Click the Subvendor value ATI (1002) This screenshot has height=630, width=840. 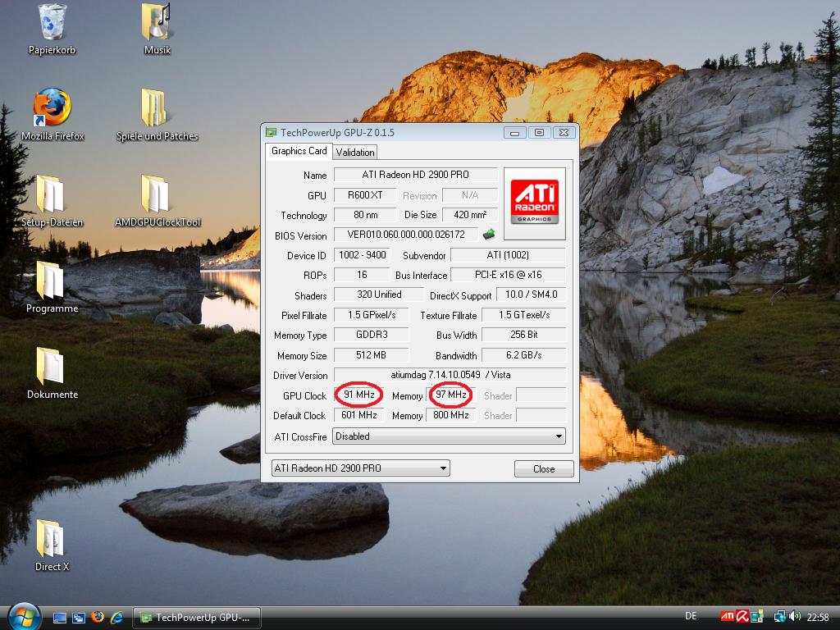pyautogui.click(x=508, y=255)
